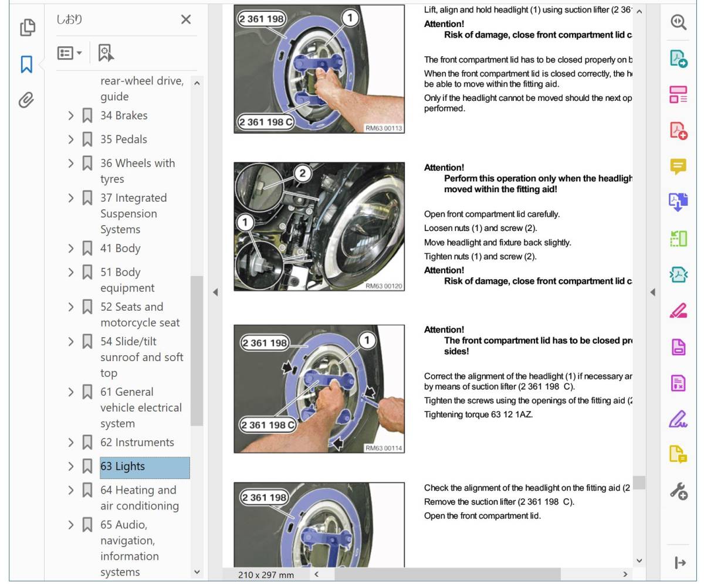Image resolution: width=704 pixels, height=588 pixels.
Task: Open the page thumbnails panel
Action: click(x=27, y=27)
